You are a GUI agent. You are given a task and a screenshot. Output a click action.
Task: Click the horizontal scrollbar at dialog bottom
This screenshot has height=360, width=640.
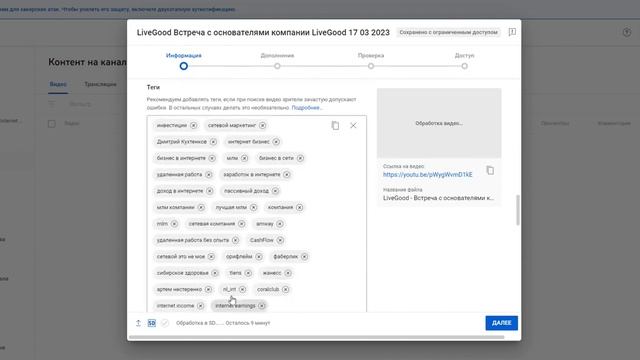pos(316,337)
